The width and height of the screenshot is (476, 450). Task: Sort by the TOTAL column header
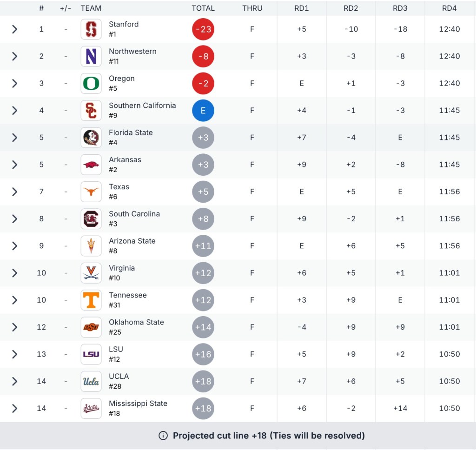[x=203, y=8]
